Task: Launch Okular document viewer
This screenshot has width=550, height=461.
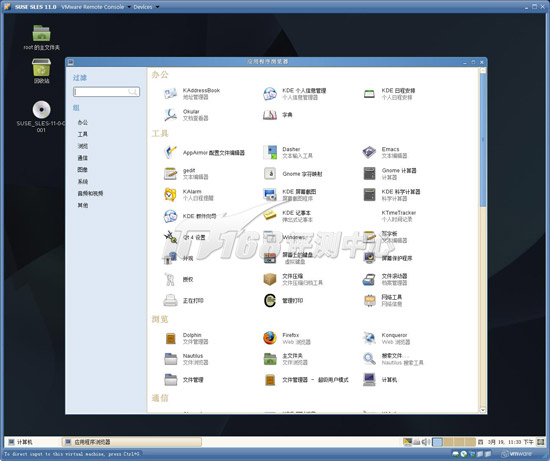Action: click(x=186, y=115)
